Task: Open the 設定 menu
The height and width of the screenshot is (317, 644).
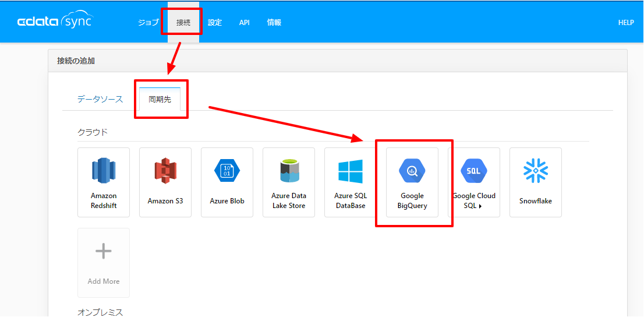Action: point(215,23)
